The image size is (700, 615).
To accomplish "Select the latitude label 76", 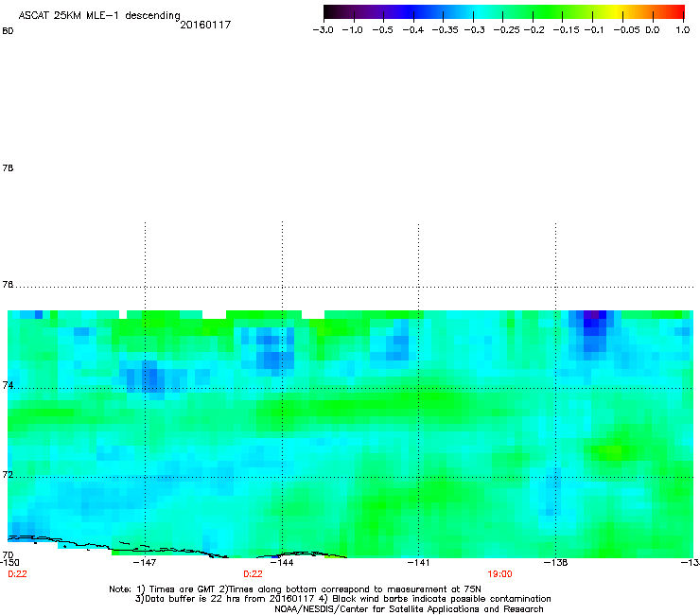I will pyautogui.click(x=8, y=284).
